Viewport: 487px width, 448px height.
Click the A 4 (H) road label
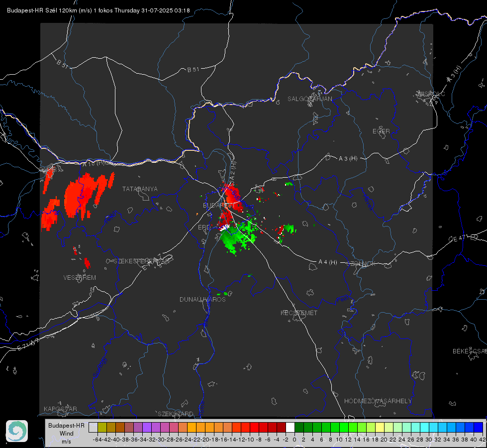coord(328,262)
